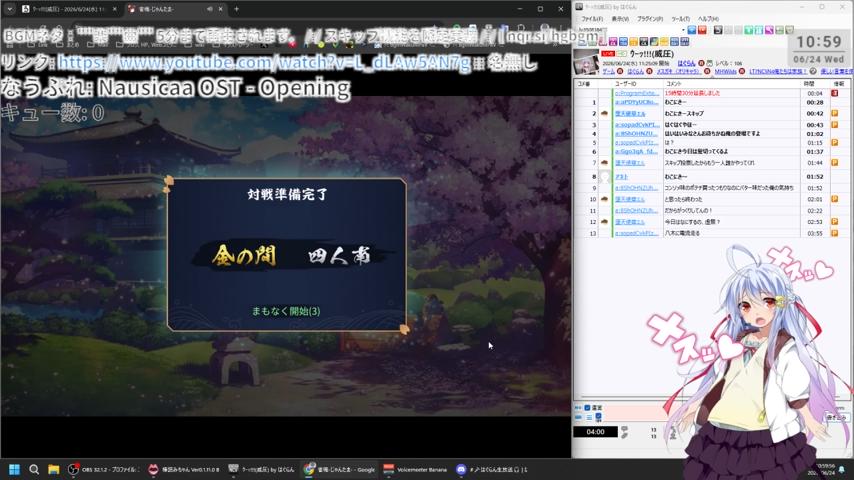Click premium icon on comment row 13
The width and height of the screenshot is (854, 480).
click(x=834, y=233)
